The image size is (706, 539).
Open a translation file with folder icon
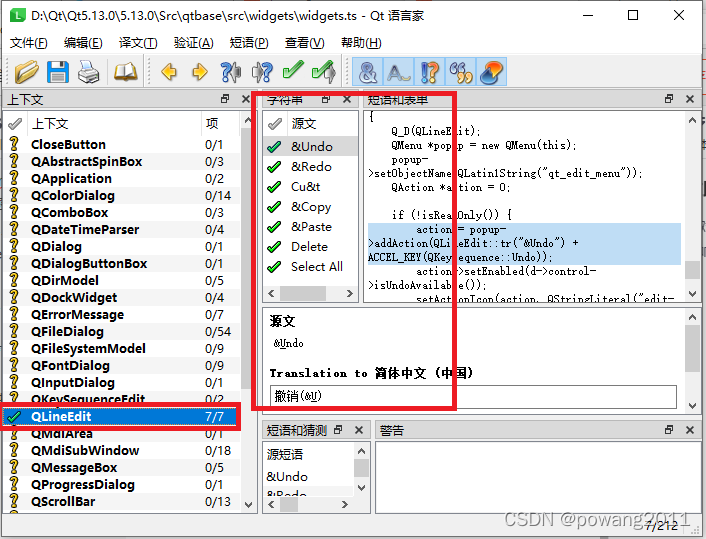(26, 72)
